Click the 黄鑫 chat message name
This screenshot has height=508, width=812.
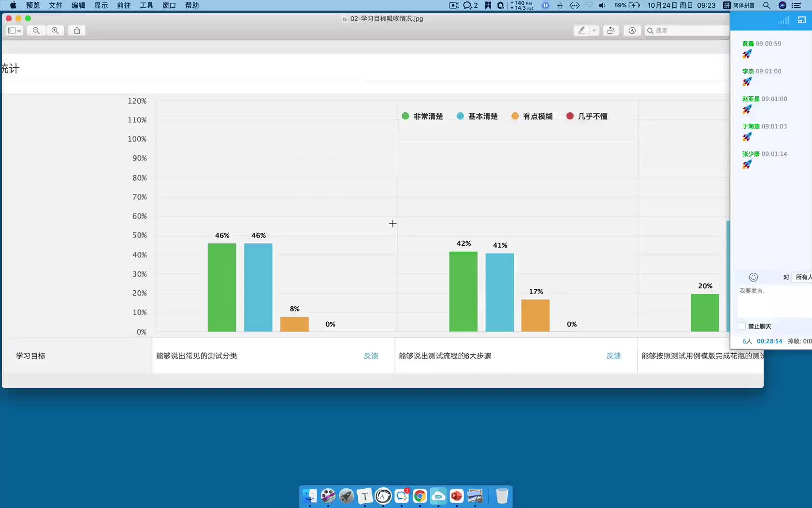[x=748, y=44]
